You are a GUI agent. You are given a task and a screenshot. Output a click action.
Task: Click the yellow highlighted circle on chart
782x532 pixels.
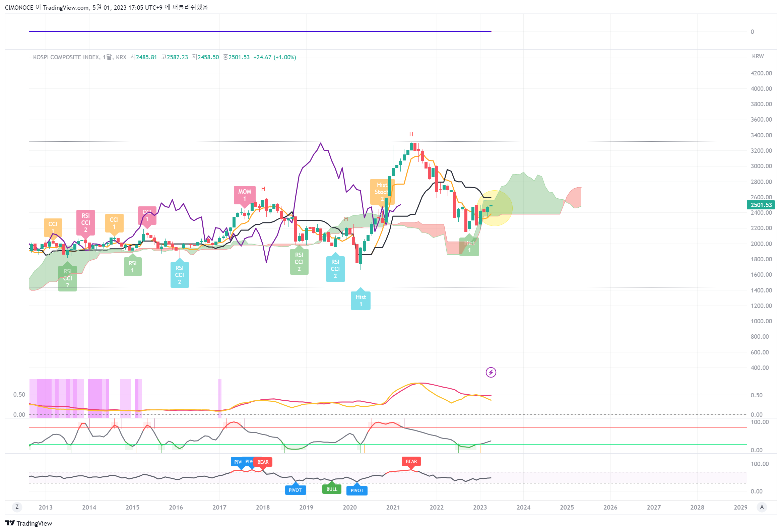pyautogui.click(x=494, y=208)
